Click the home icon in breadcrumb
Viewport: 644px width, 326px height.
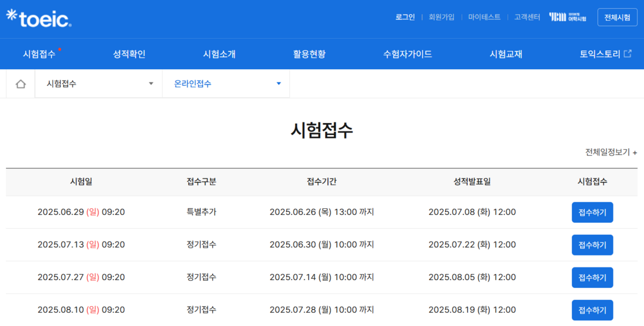(x=20, y=84)
